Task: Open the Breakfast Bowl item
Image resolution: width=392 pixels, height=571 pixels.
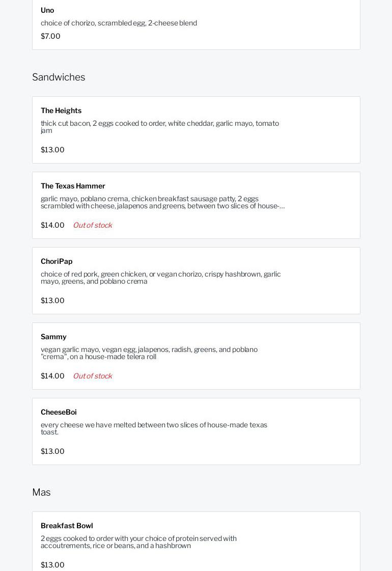Action: [67, 526]
